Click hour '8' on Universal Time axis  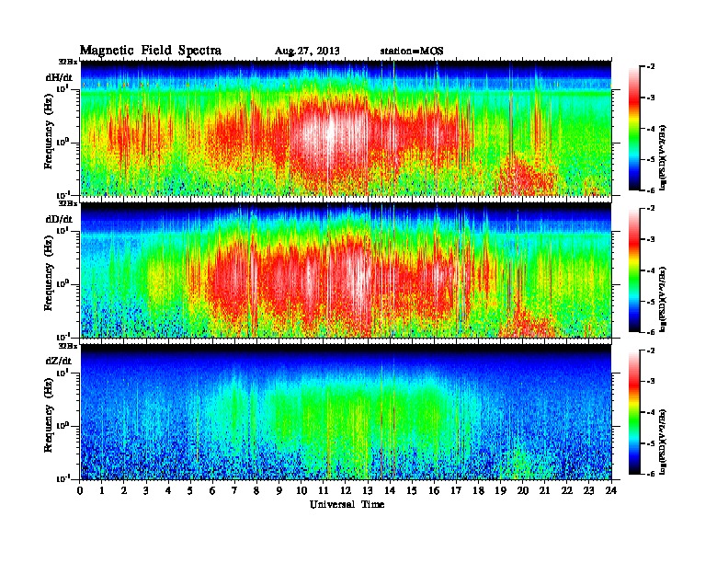pyautogui.click(x=256, y=490)
